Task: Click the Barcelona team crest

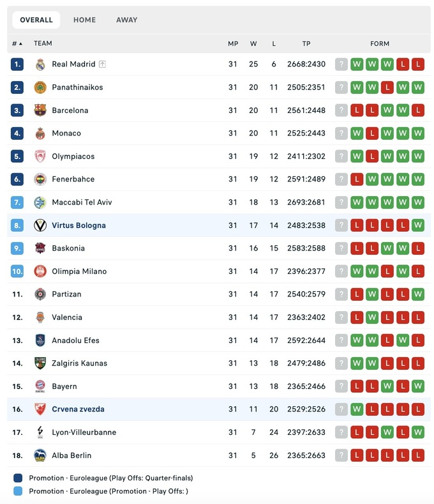Action: tap(40, 111)
